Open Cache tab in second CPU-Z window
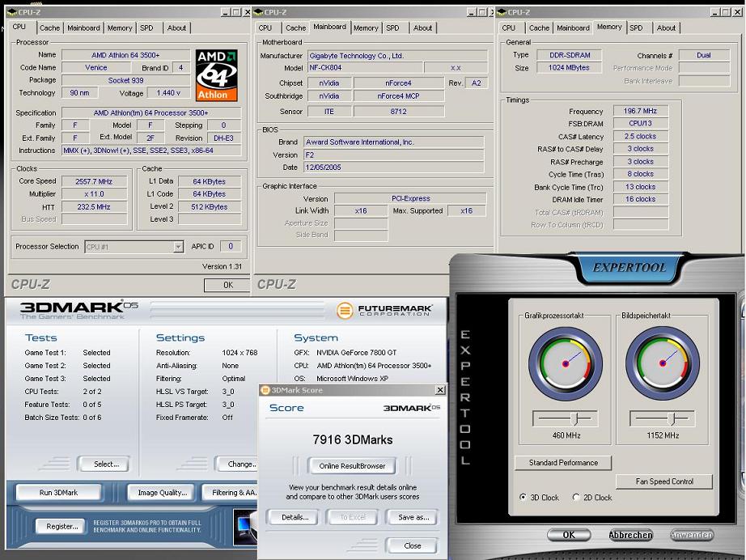Screen dimensions: 746x560 point(295,28)
